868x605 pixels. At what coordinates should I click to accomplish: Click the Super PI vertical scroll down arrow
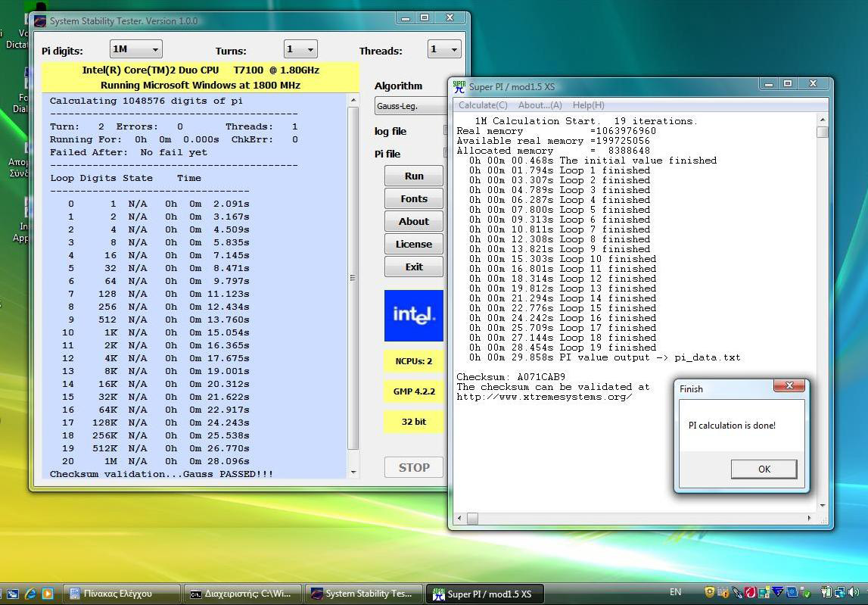(x=822, y=505)
